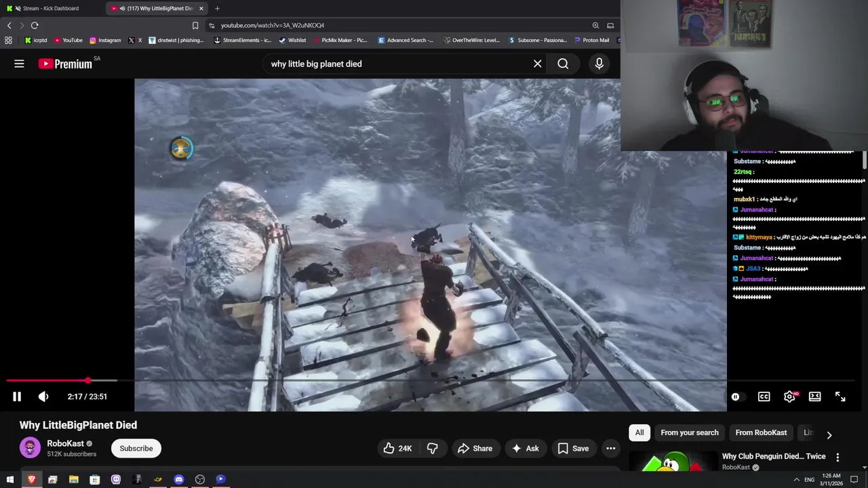
Task: Open the player settings gear
Action: pos(789,396)
